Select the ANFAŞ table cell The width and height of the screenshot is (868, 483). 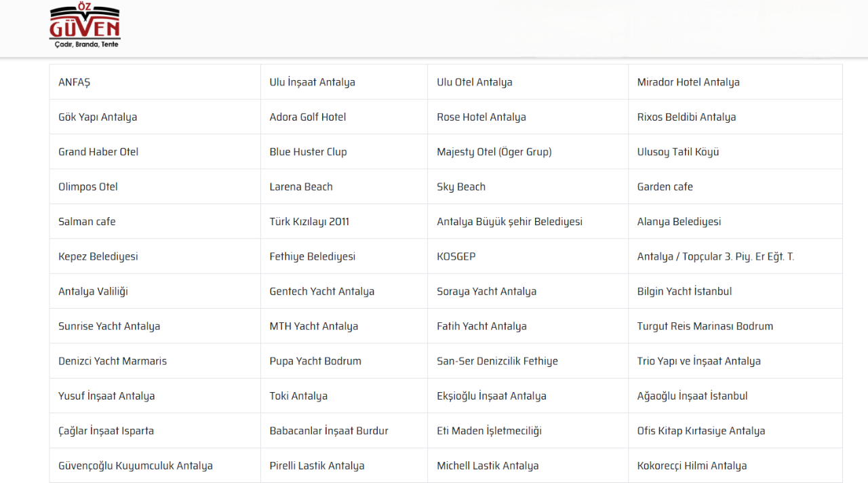point(75,82)
